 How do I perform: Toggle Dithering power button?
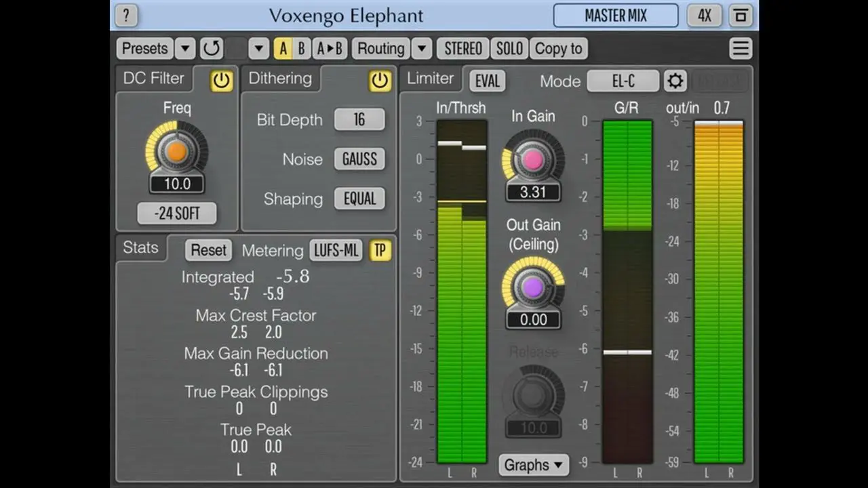tap(380, 81)
